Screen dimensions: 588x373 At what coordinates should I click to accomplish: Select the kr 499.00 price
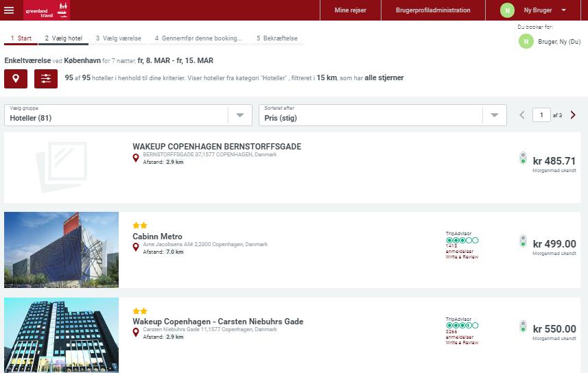(554, 243)
